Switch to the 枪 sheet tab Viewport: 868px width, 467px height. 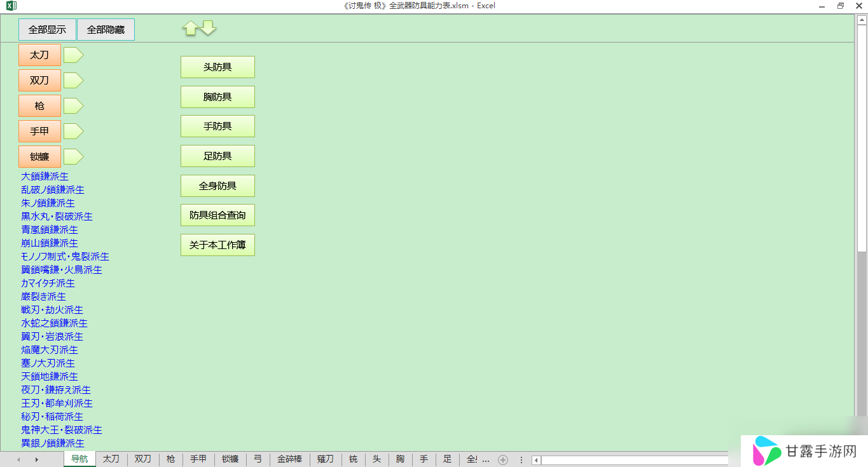point(170,459)
